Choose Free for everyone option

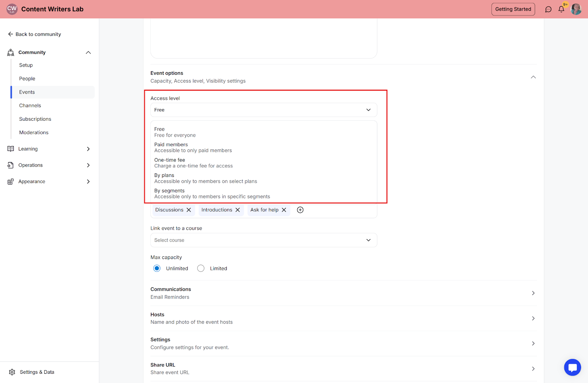tap(264, 132)
